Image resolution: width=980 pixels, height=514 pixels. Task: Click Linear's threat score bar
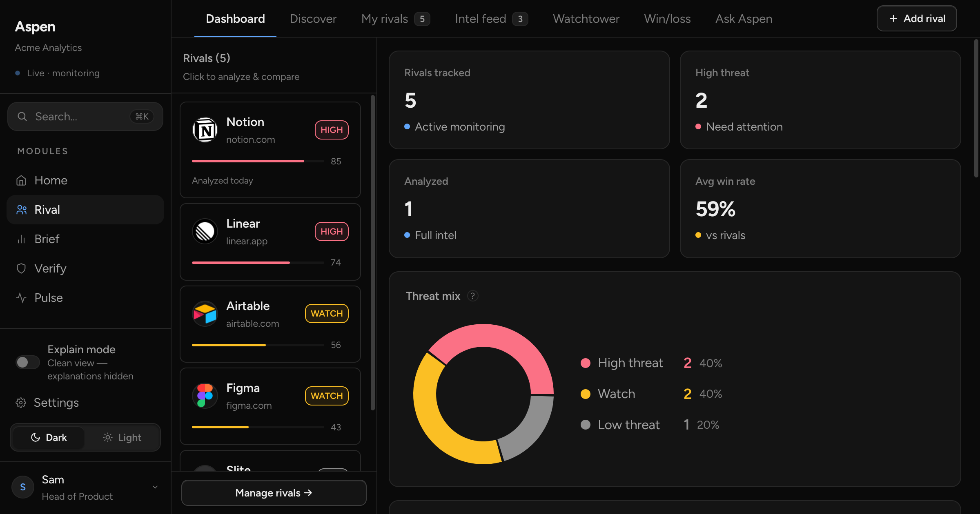[x=258, y=263]
